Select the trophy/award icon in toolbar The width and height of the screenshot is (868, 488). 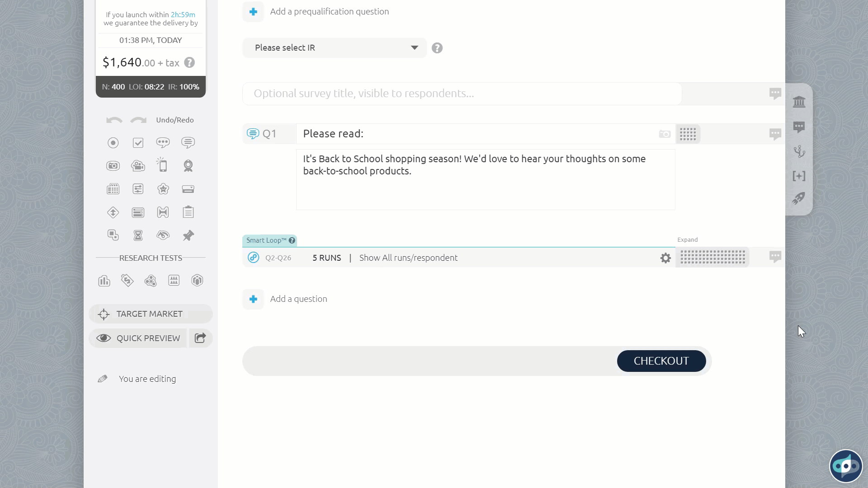coord(188,166)
